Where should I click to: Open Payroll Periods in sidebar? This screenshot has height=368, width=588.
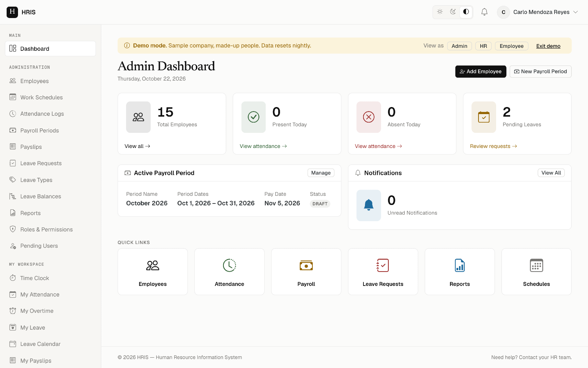pos(50,130)
